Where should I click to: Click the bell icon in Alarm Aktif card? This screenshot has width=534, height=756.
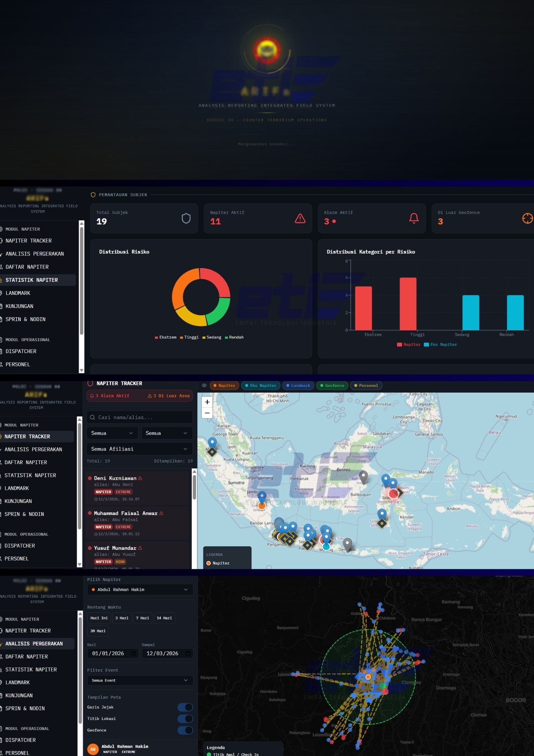pos(414,218)
